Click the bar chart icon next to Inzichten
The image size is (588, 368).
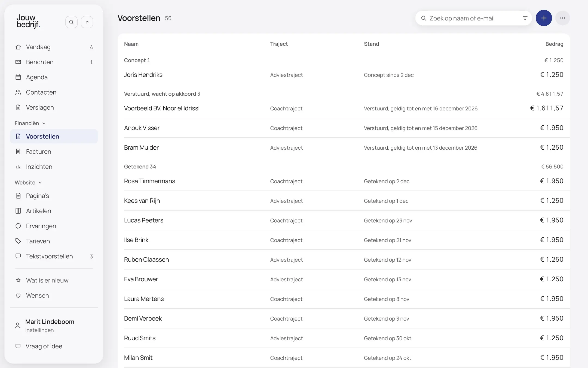(x=18, y=167)
